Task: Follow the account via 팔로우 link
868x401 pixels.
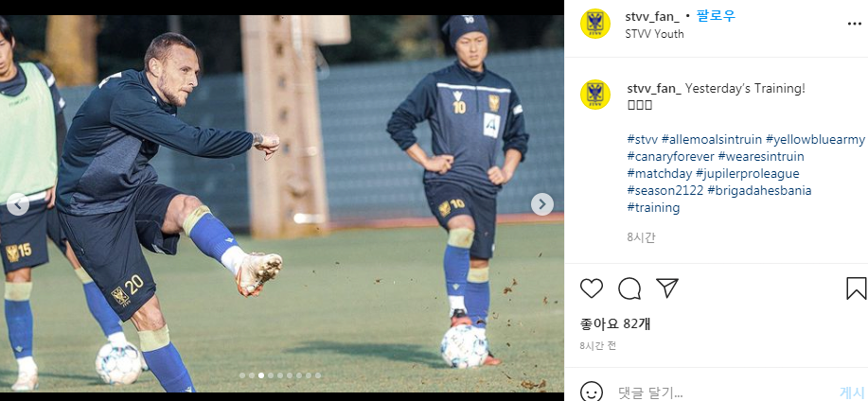Action: tap(716, 16)
